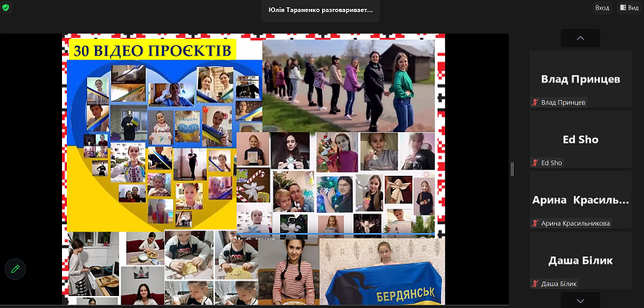
Task: Select Даша Білик participant tile
Action: point(580,260)
